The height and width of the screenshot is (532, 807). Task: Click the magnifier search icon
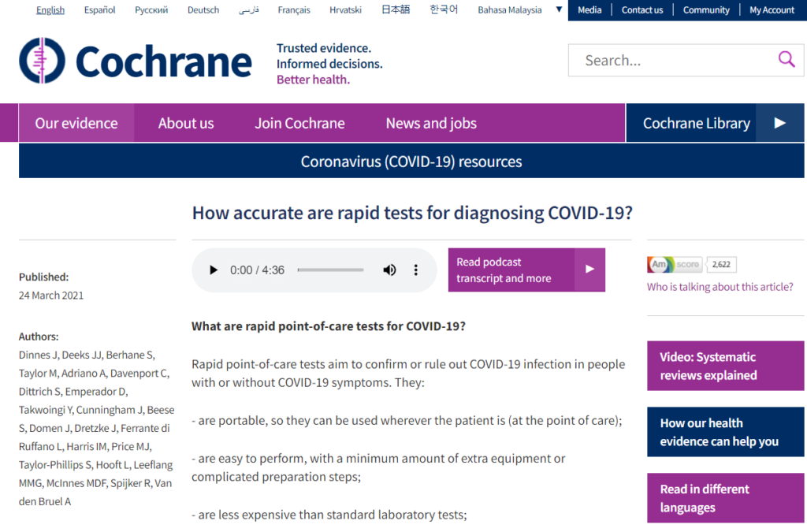coord(787,60)
